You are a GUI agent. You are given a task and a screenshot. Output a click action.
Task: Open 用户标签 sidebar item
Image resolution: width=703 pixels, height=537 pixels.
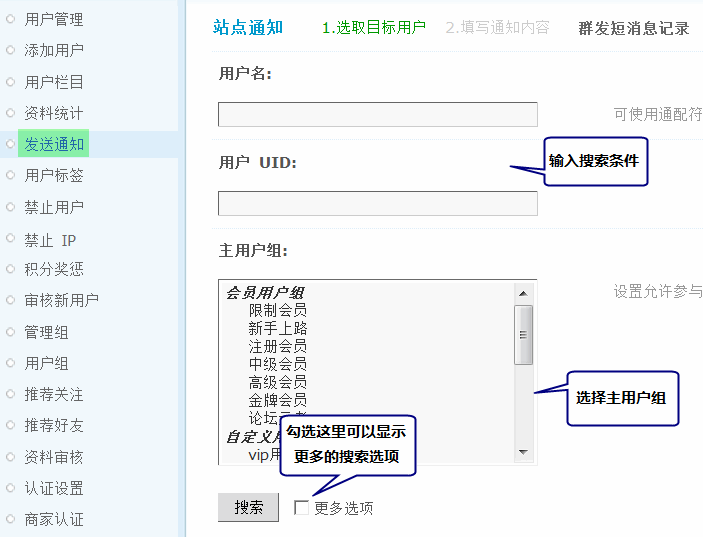tap(54, 175)
